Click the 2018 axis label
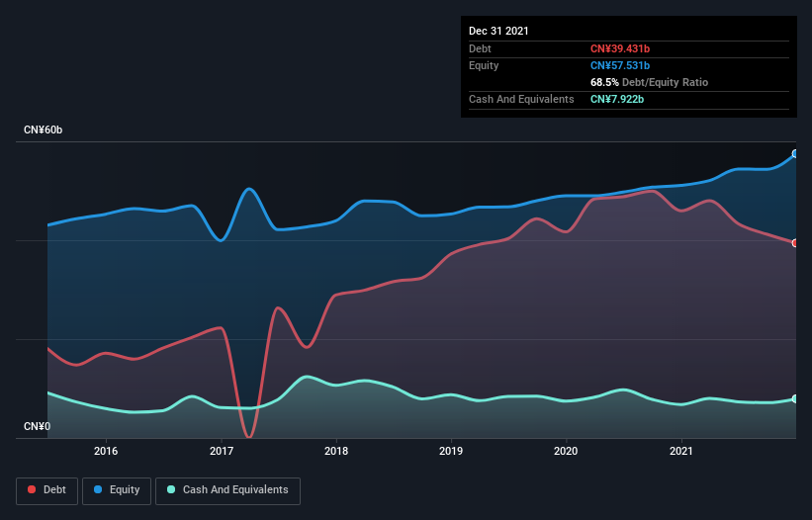 [336, 451]
